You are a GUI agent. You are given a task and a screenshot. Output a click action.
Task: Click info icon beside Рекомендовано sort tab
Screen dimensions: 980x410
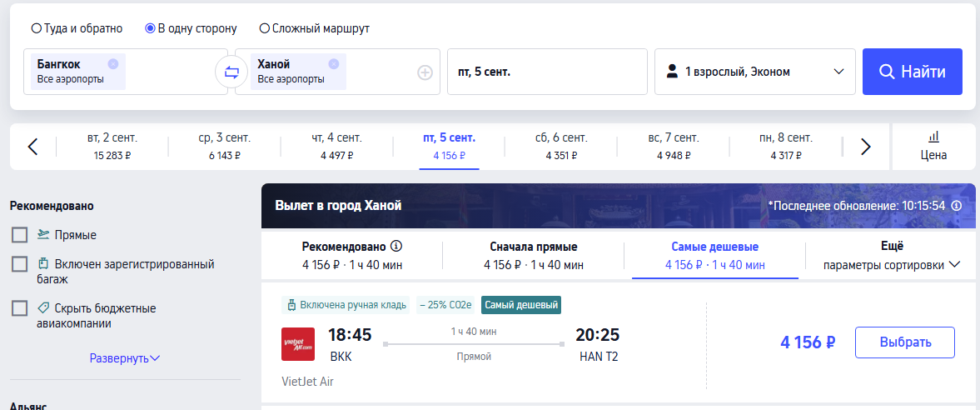[x=396, y=246]
